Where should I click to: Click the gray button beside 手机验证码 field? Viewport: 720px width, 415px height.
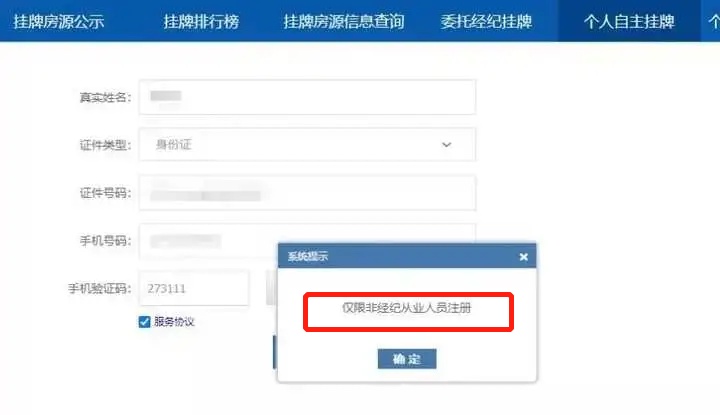point(272,288)
